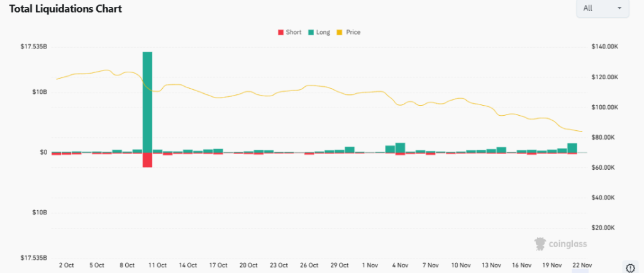Select the 11 Oct date label
644x273 pixels.
pyautogui.click(x=156, y=265)
